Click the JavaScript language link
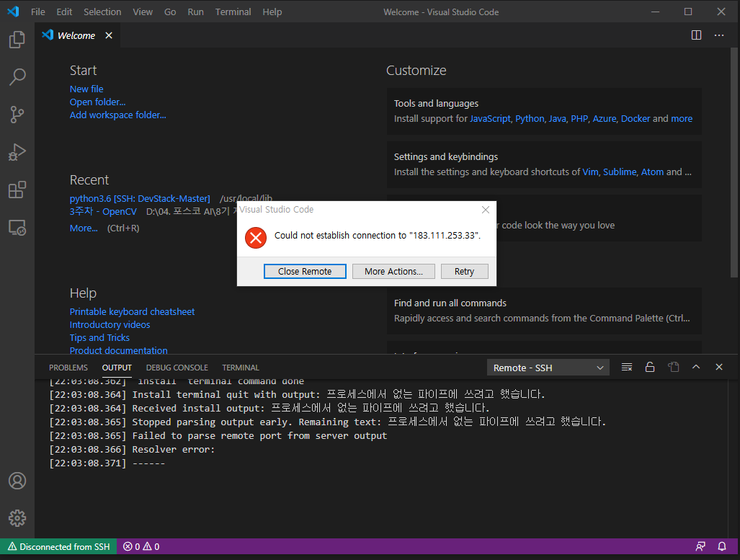The image size is (740, 560). pos(490,118)
